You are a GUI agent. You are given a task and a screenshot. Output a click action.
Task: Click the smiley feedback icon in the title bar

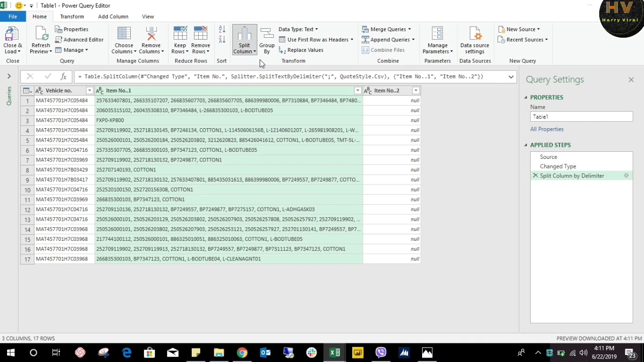point(19,6)
